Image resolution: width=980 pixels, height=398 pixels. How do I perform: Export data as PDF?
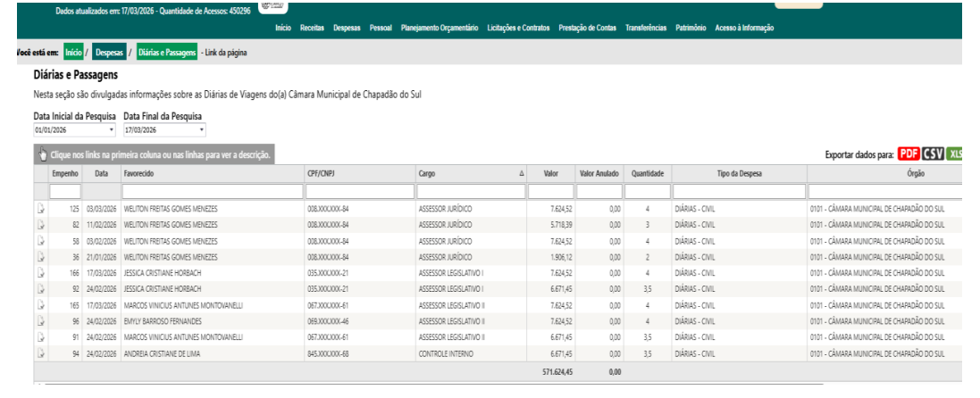(909, 153)
